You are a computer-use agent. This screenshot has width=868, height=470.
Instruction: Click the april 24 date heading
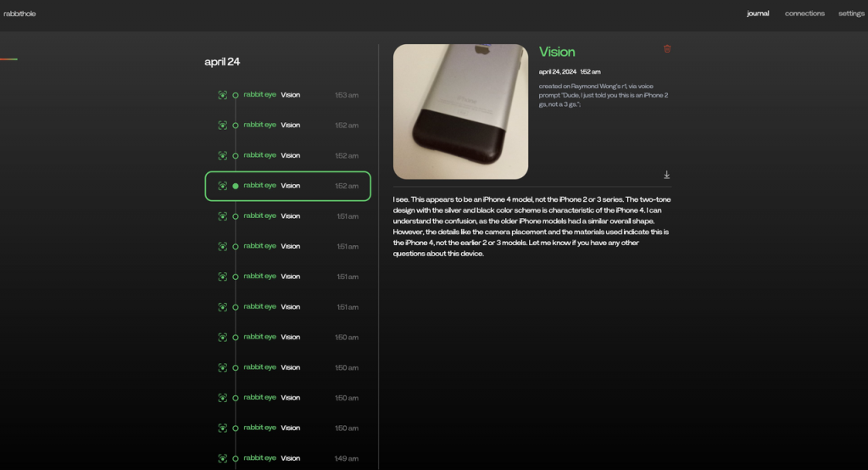point(222,62)
